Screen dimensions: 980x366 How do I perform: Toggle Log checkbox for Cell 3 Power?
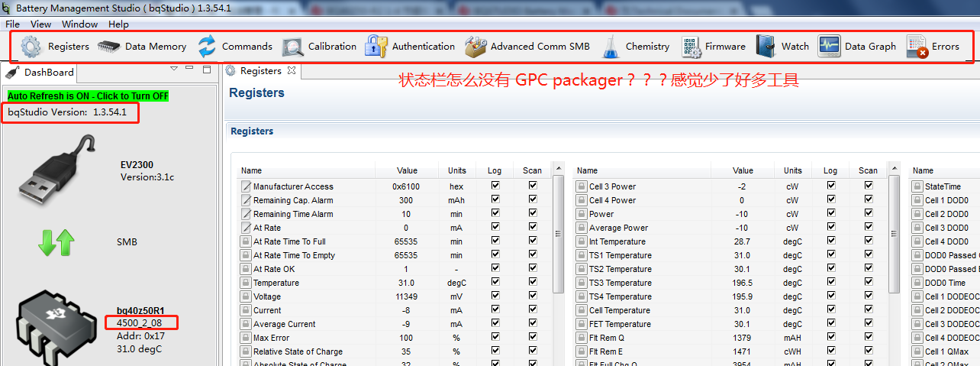point(831,186)
